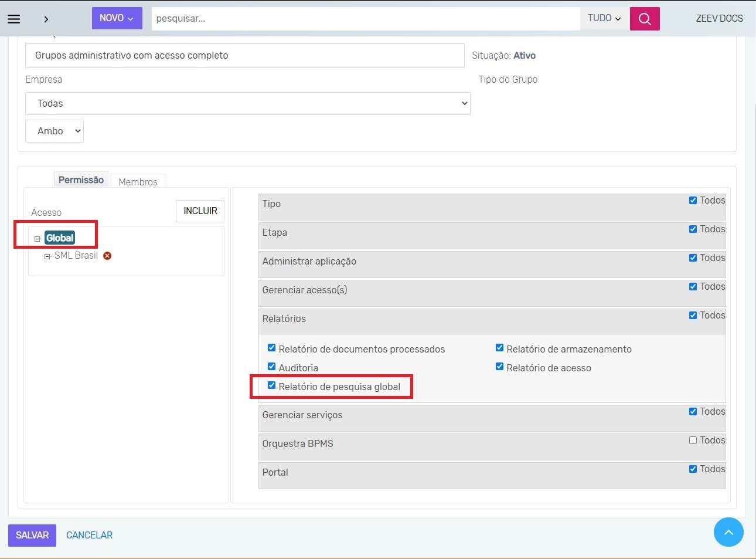Screen dimensions: 756x559
Task: Collapse the Global tree node
Action: [38, 239]
